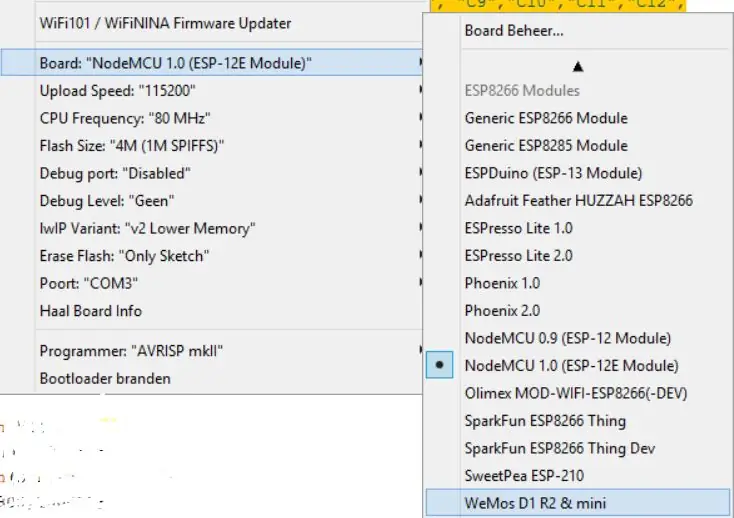Select WeMos D1 R2 & mini board
Viewport: 734px width, 518px height.
[x=579, y=503]
